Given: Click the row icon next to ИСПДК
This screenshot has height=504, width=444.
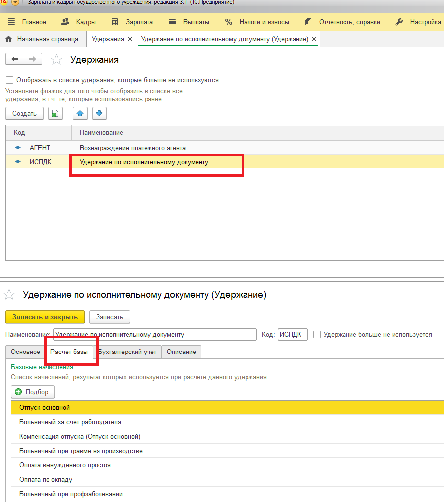Looking at the screenshot, I should tap(18, 162).
